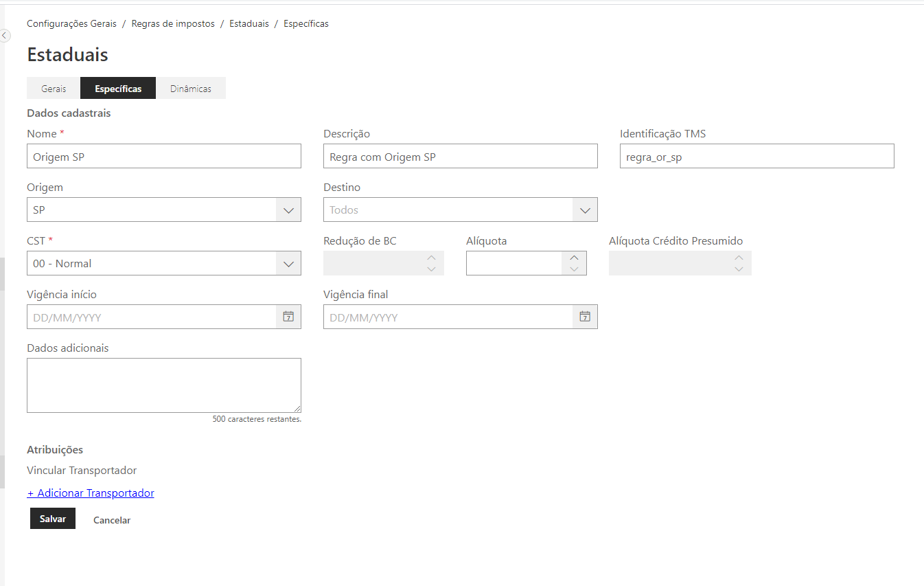The image size is (924, 586).
Task: Click the Identificação TMS field
Action: (x=756, y=156)
